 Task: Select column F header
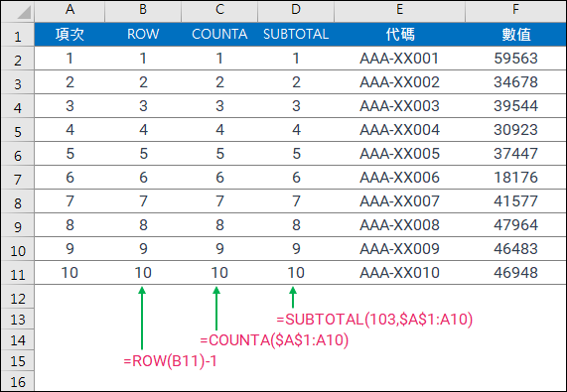515,11
